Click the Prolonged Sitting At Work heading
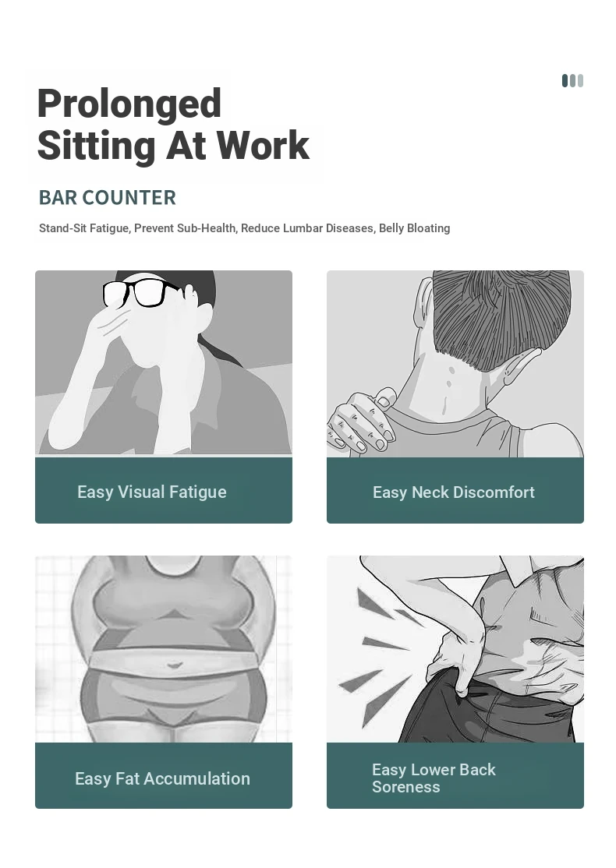Screen dimensions: 616x868 coord(173,125)
